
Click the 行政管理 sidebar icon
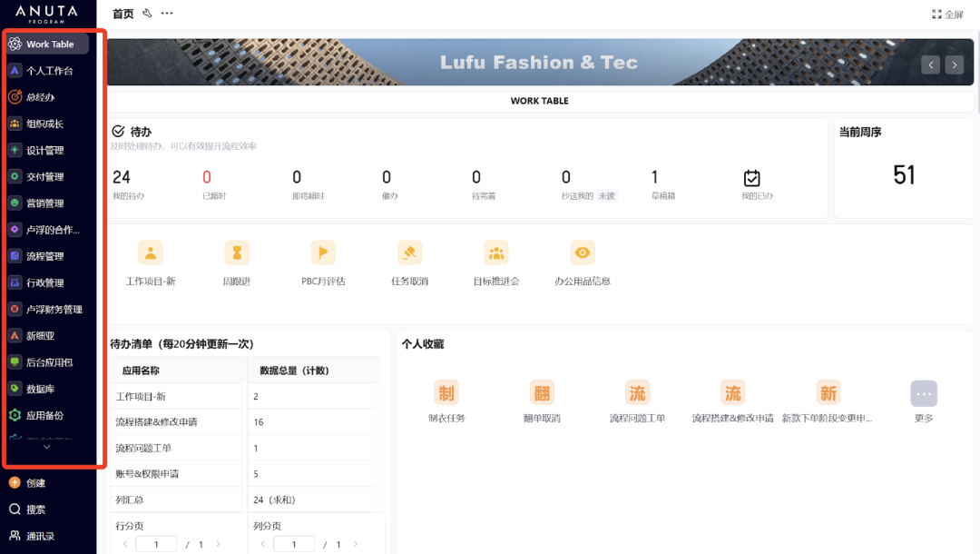pos(15,282)
